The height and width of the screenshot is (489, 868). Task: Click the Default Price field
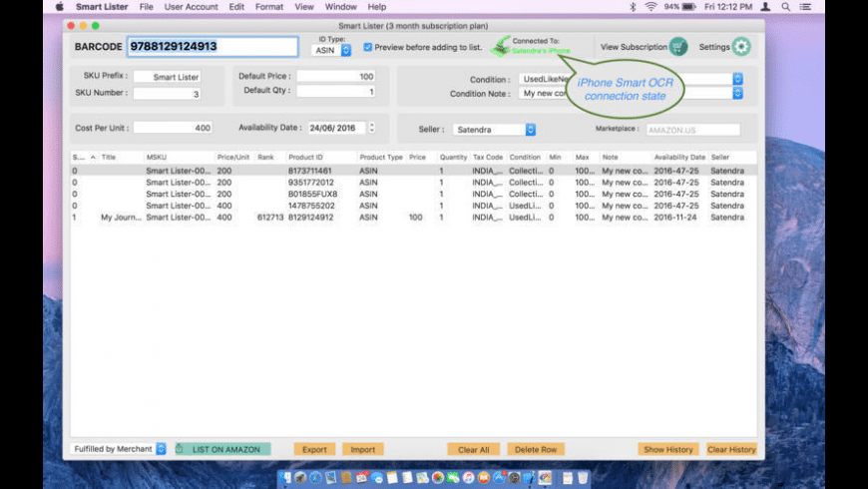pos(336,76)
